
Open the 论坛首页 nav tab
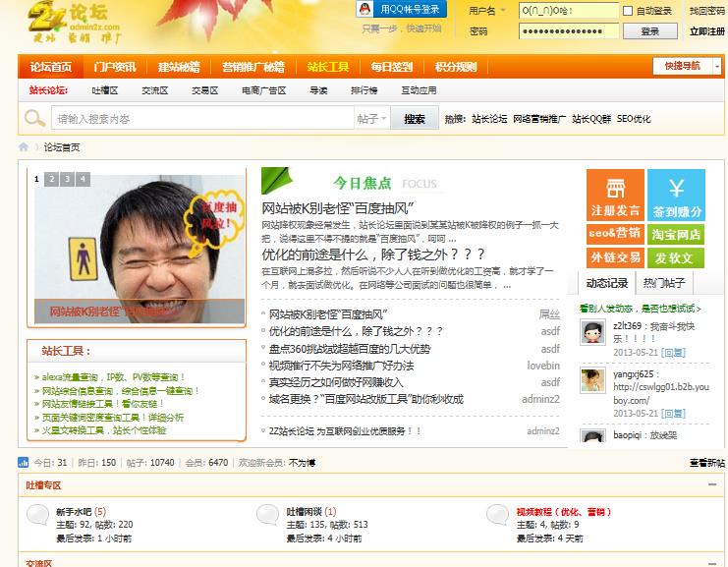(51, 67)
